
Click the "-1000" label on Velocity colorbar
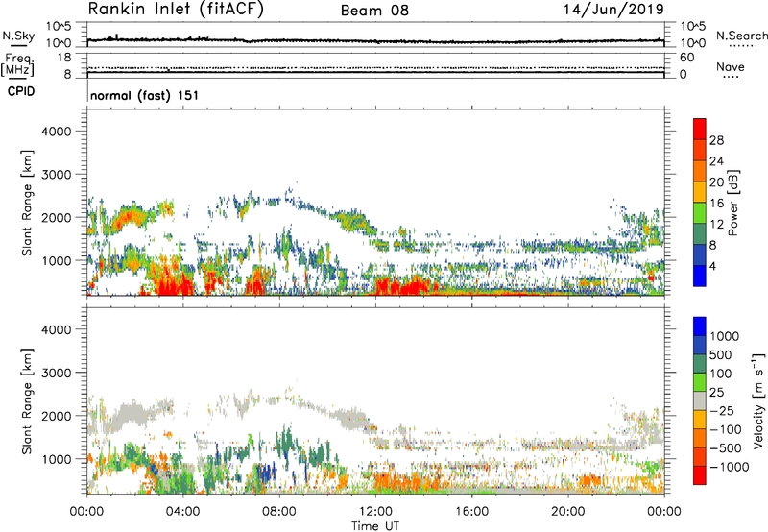click(x=730, y=467)
